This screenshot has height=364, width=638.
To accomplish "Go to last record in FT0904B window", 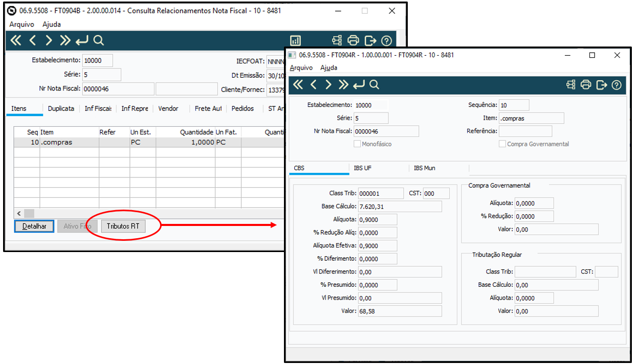I will tap(64, 40).
